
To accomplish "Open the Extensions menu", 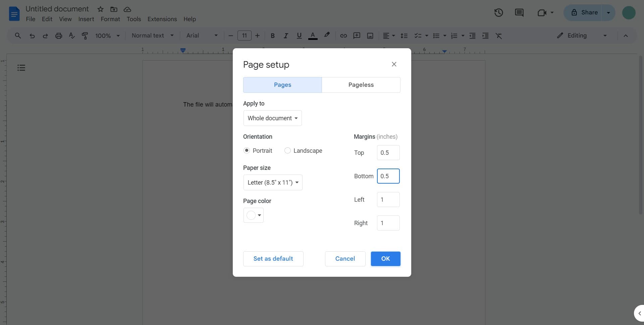I will point(162,19).
